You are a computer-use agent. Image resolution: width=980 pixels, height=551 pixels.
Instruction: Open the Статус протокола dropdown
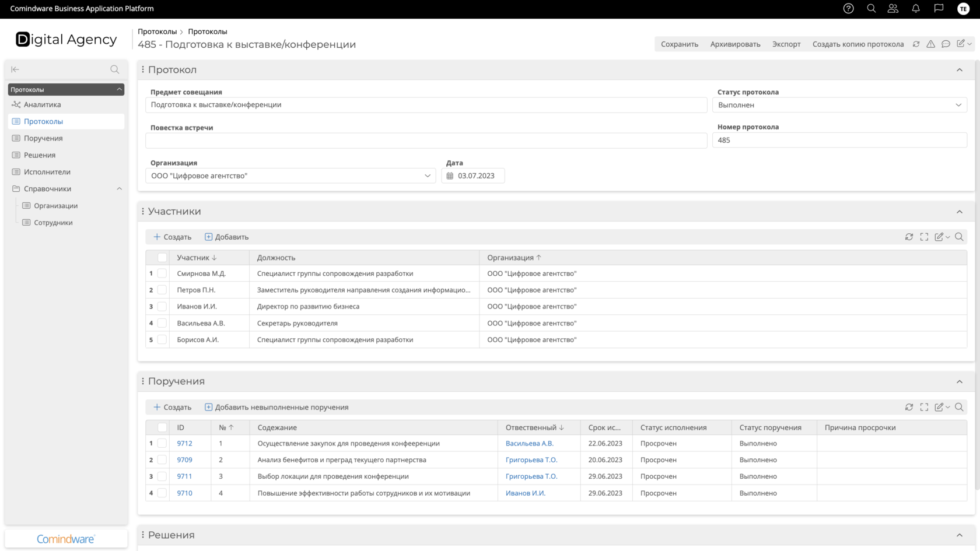click(839, 105)
